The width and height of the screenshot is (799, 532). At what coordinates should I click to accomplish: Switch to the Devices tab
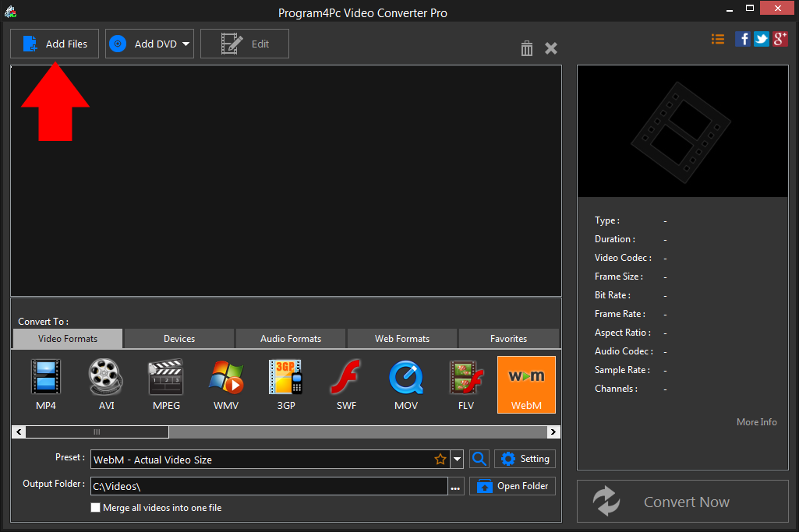[x=179, y=338]
